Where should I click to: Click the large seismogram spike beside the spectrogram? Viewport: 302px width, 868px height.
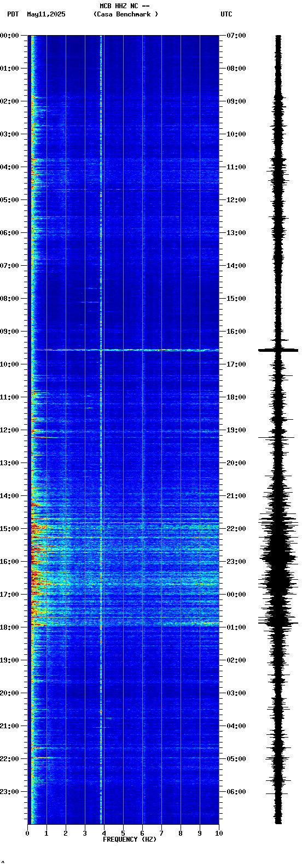(278, 350)
